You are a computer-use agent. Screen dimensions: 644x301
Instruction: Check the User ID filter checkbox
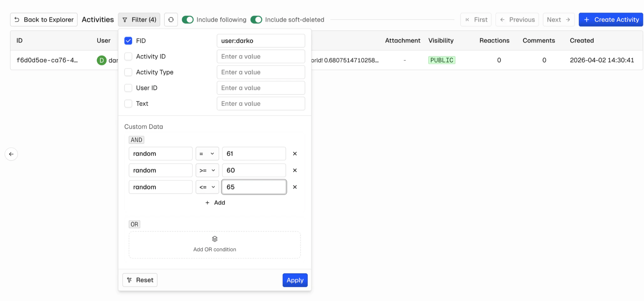128,88
